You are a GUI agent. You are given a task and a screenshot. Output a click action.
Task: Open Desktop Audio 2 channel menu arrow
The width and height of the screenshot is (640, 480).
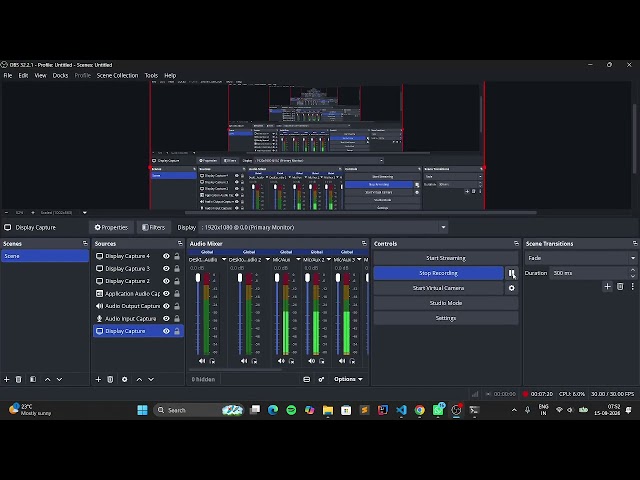[x=268, y=260]
